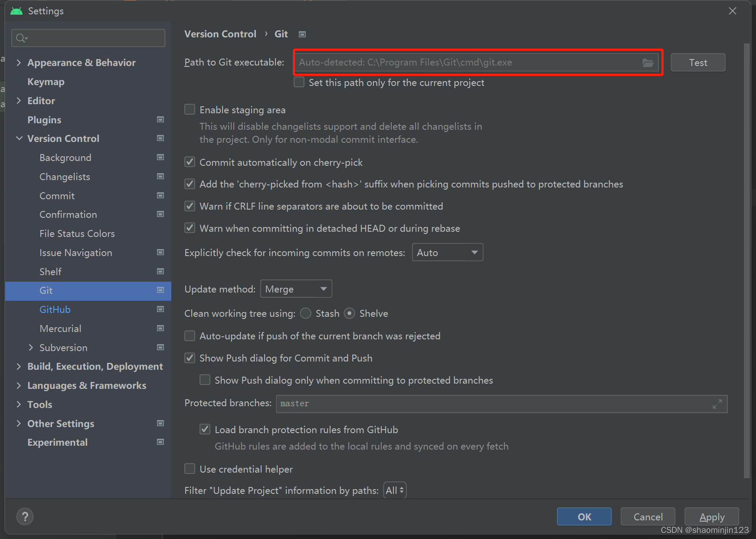Click the project-level icon beside Experimental
The image size is (756, 539).
160,442
